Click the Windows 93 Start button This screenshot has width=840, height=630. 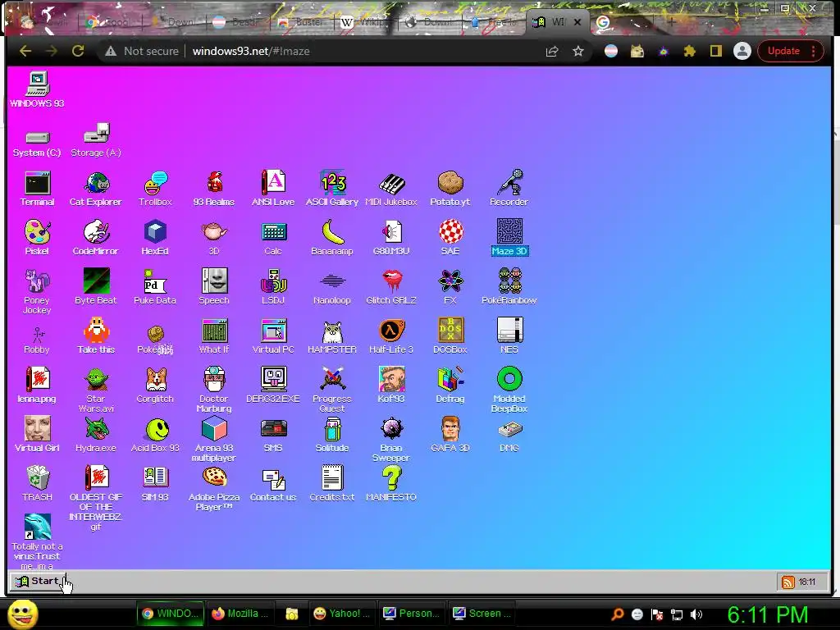point(38,582)
